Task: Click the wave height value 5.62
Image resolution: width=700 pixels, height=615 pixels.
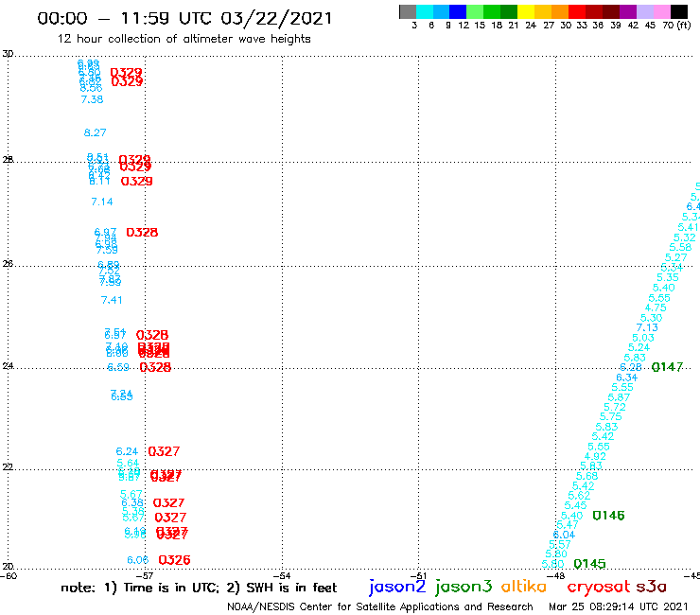Action: (x=579, y=495)
